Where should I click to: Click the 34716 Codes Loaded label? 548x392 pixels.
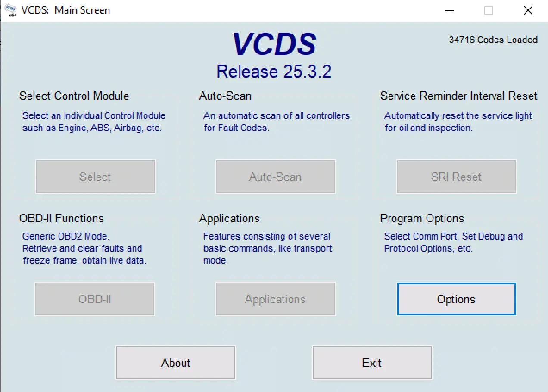(x=493, y=40)
